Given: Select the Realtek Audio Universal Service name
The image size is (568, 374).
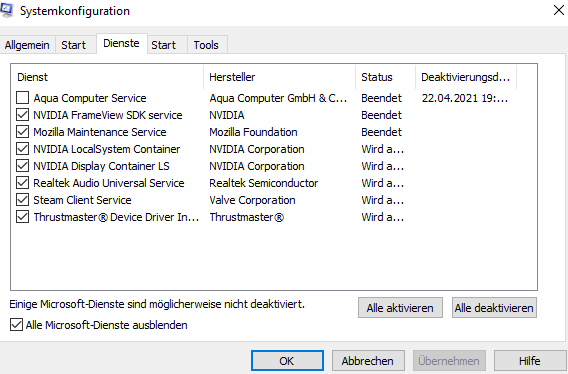Looking at the screenshot, I should point(109,183).
